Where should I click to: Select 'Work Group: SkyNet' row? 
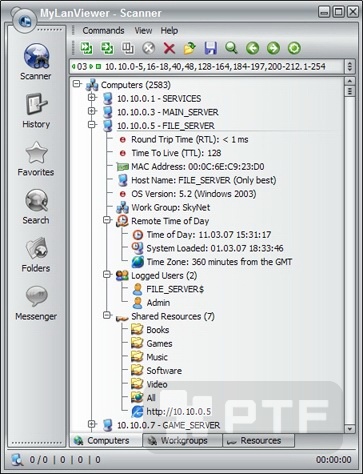point(171,208)
